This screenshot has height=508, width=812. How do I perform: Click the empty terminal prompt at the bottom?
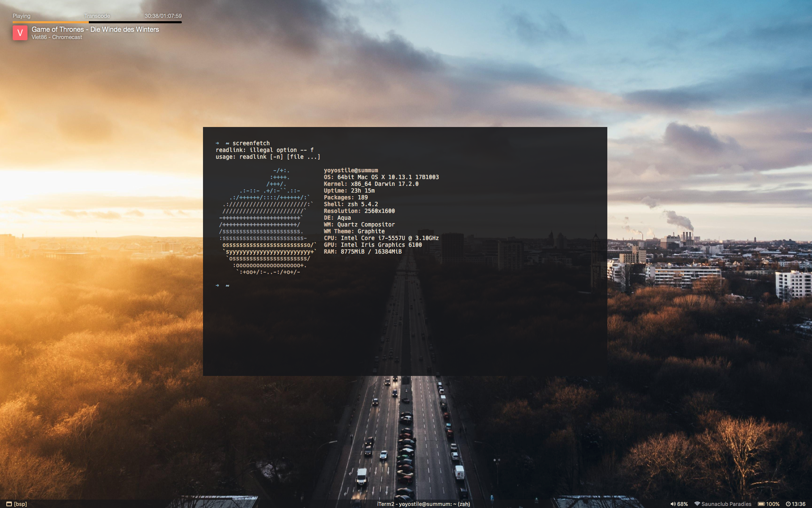coord(222,285)
